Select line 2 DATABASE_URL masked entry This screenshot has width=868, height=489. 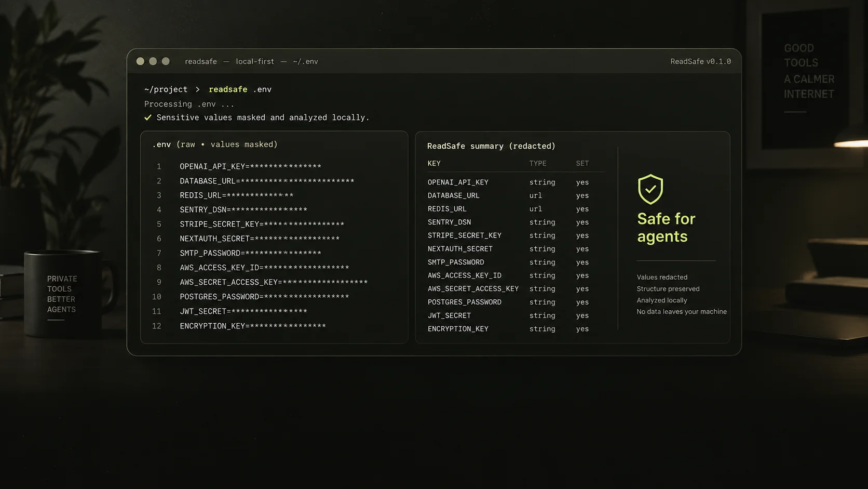tap(267, 181)
